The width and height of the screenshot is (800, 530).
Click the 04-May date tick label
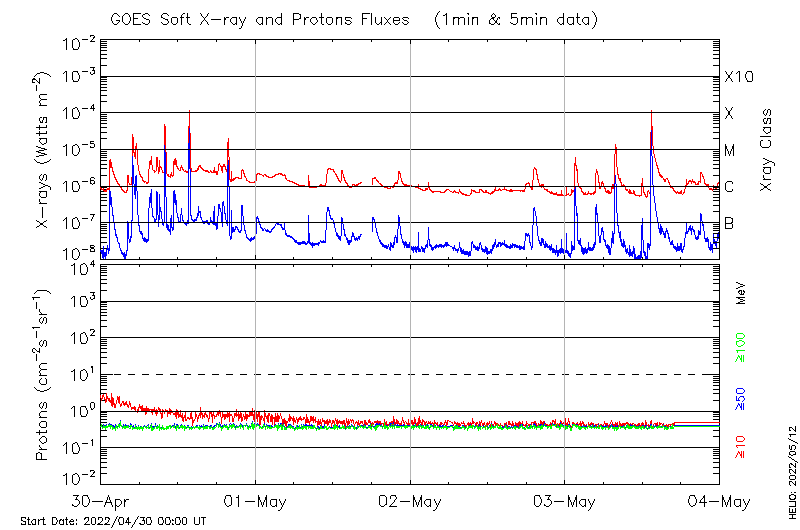tap(718, 501)
